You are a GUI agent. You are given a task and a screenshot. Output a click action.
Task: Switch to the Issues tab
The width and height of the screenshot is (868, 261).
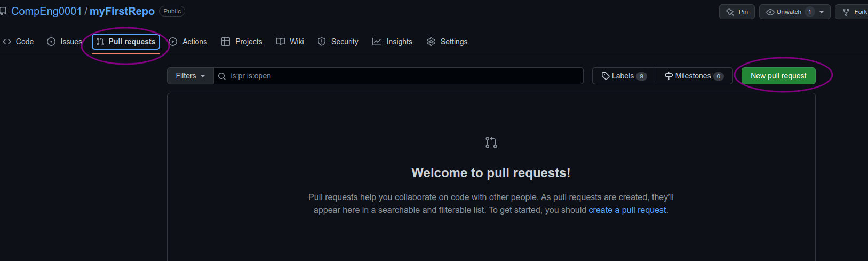[65, 42]
